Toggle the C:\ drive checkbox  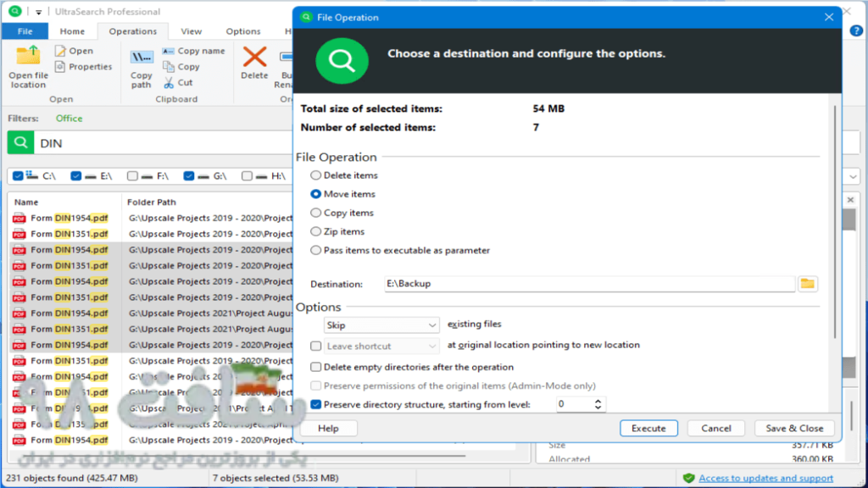point(19,176)
